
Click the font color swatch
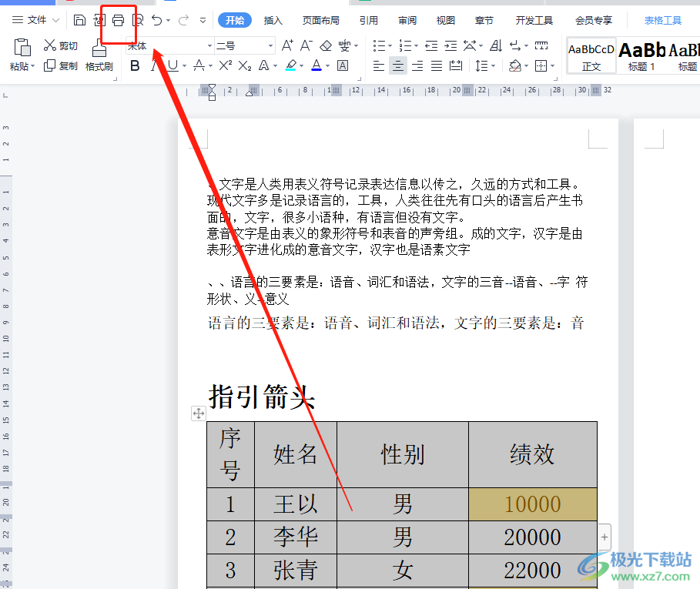pos(317,66)
